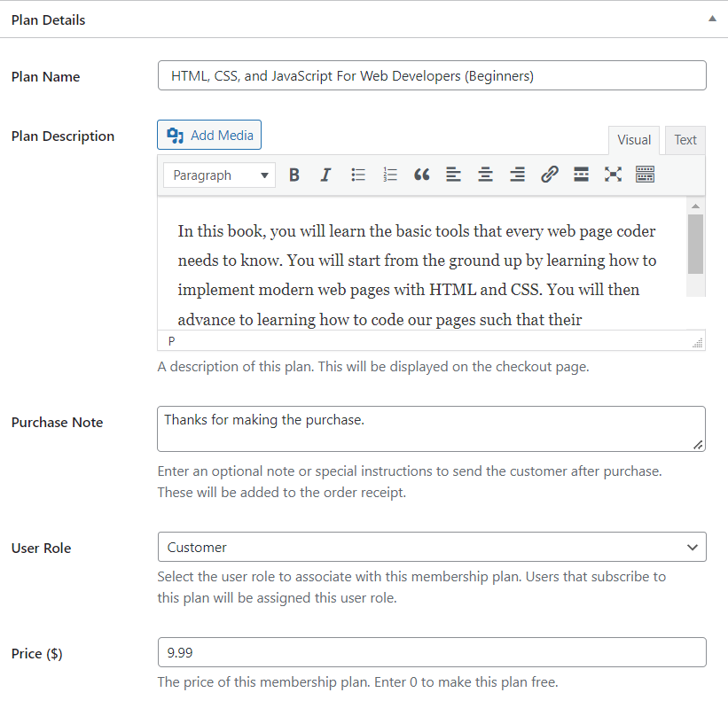Insert Read More tag
728x716 pixels.
[x=582, y=175]
